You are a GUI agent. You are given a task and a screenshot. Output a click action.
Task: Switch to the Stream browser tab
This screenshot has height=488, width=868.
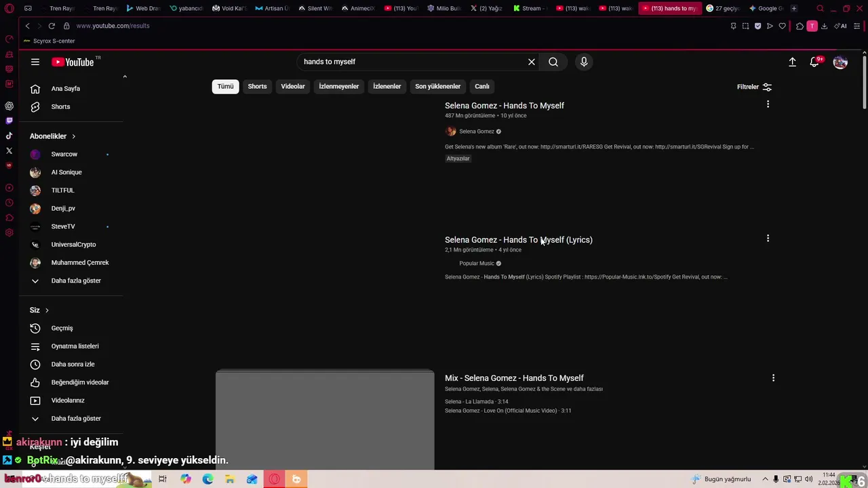click(530, 8)
